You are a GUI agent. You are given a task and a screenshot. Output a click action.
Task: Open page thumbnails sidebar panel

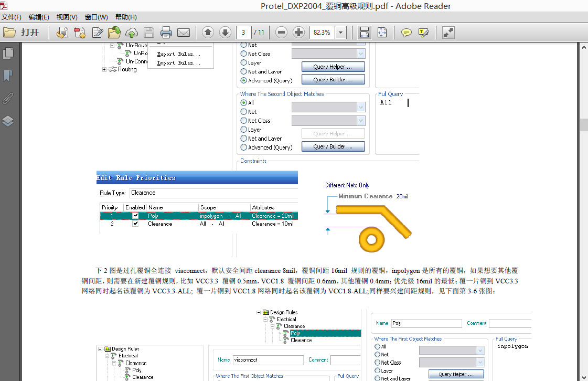8,54
